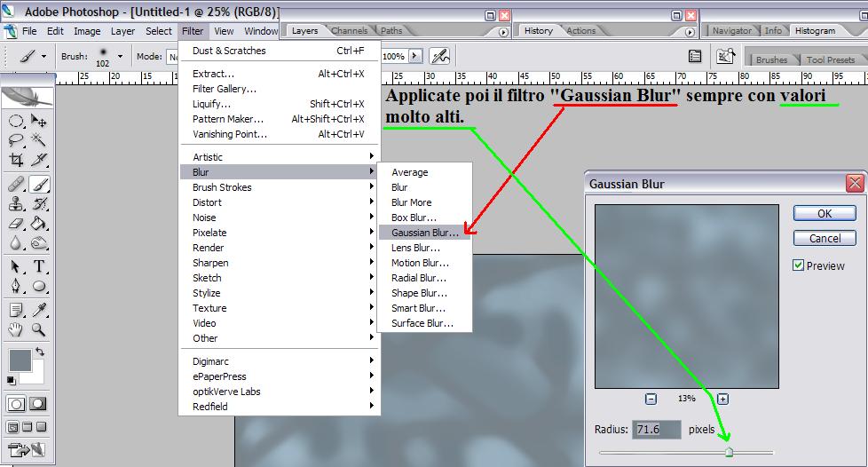Select the Eyedropper tool
The width and height of the screenshot is (868, 467).
pos(39,310)
